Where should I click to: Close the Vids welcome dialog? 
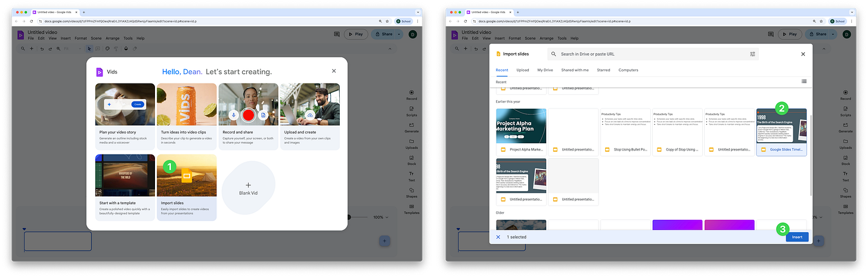[334, 71]
